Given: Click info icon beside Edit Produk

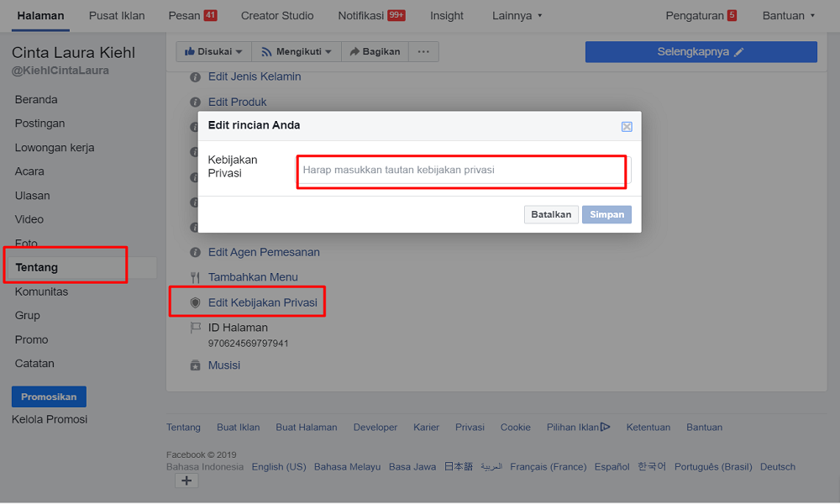Looking at the screenshot, I should (195, 102).
